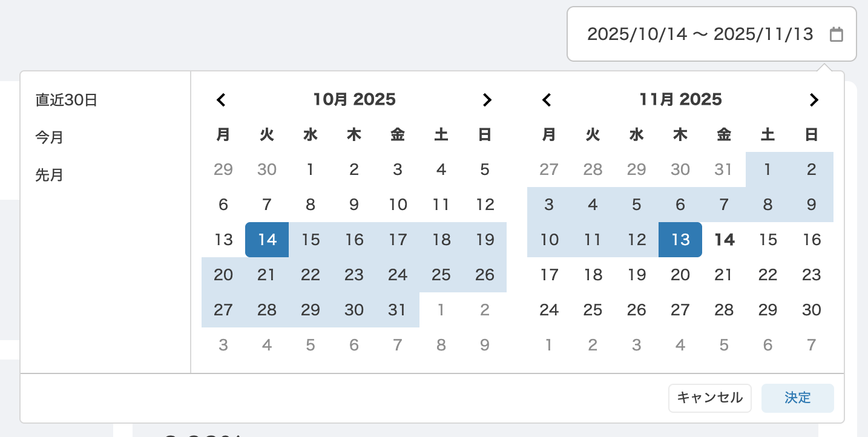Select the 直近30日 preset range
Image resolution: width=868 pixels, height=437 pixels.
pyautogui.click(x=66, y=100)
